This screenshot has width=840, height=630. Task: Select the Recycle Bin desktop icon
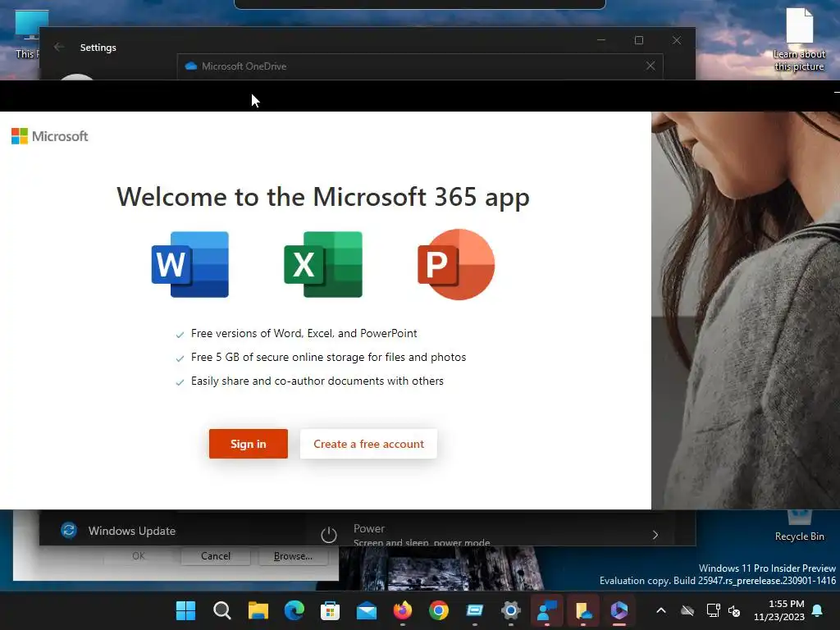tap(799, 527)
